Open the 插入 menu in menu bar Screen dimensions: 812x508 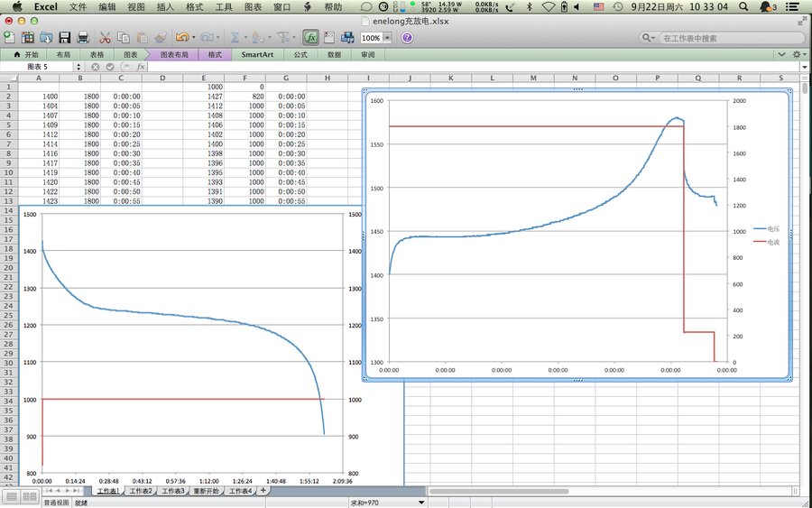click(165, 6)
